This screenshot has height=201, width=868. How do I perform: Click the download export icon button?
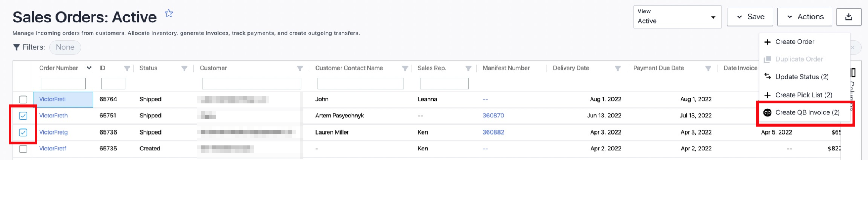(x=849, y=17)
